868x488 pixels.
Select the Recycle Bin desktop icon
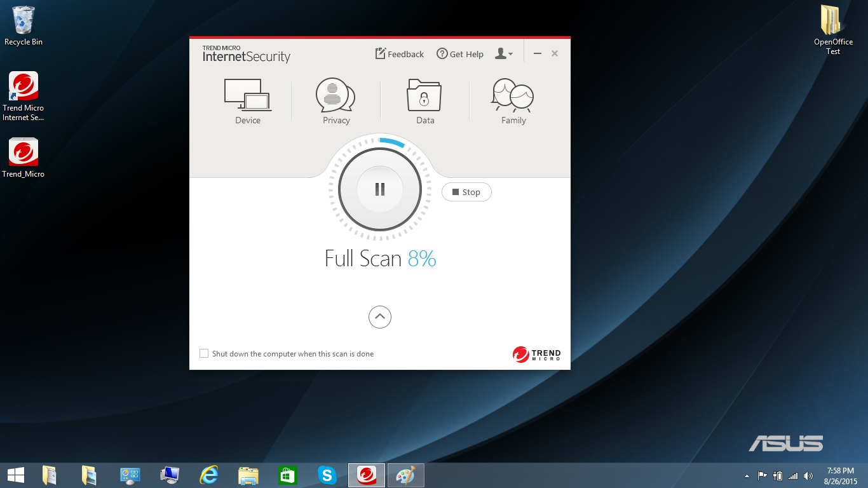tap(24, 26)
